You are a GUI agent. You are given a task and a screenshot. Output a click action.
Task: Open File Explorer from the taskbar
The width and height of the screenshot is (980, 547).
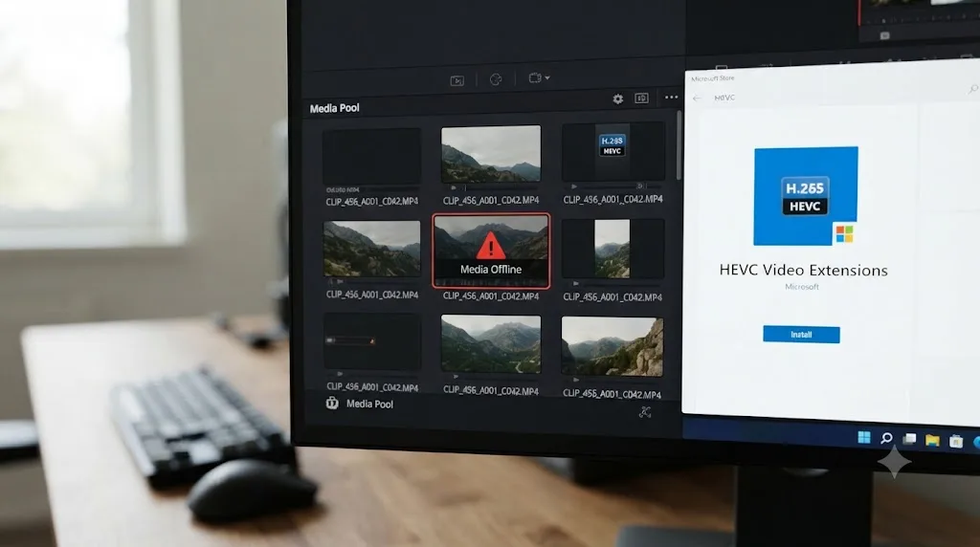(x=932, y=441)
